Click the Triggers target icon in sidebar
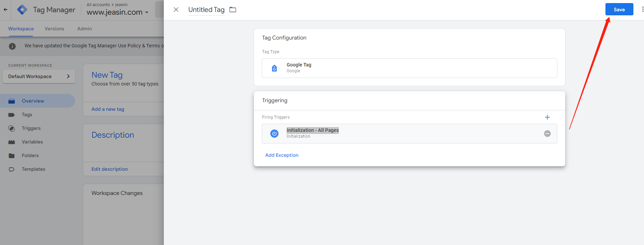 (x=12, y=128)
